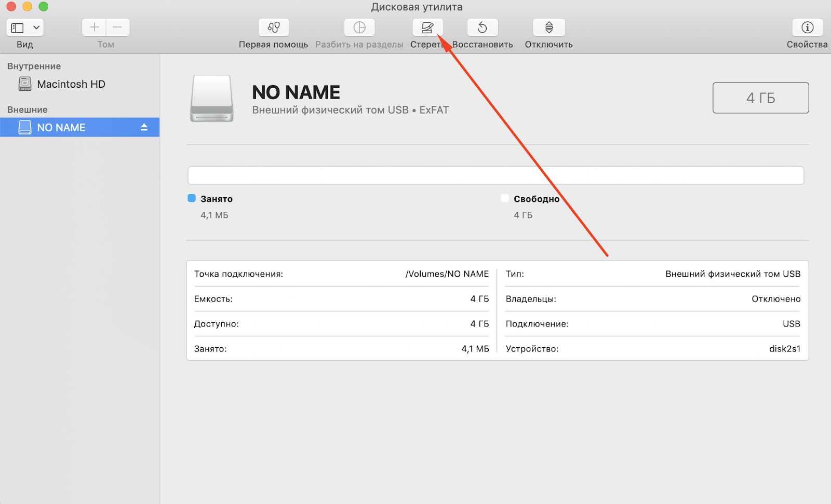831x504 pixels.
Task: Click the Внутренние sidebar section header
Action: click(34, 66)
